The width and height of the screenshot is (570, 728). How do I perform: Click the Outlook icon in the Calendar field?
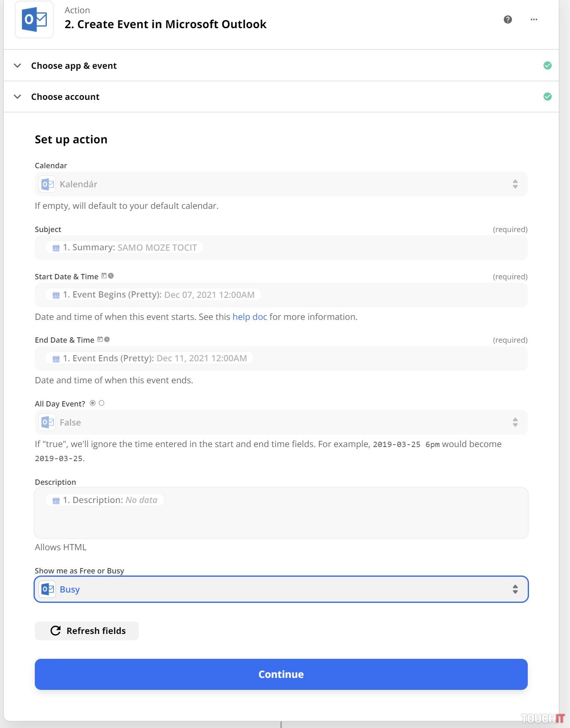[x=47, y=184]
